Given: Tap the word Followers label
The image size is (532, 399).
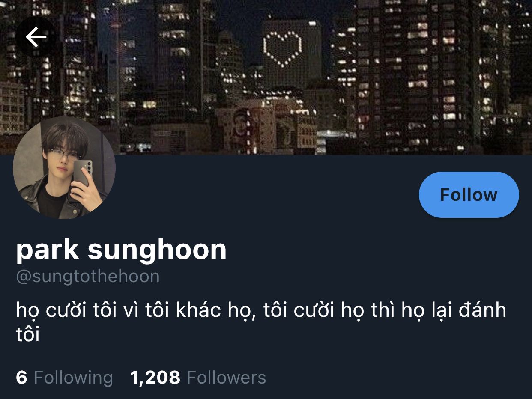Looking at the screenshot, I should coord(227,378).
